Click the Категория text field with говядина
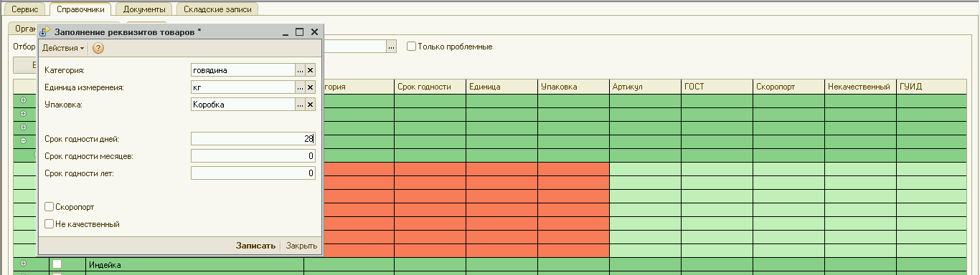This screenshot has height=275, width=980. click(243, 70)
